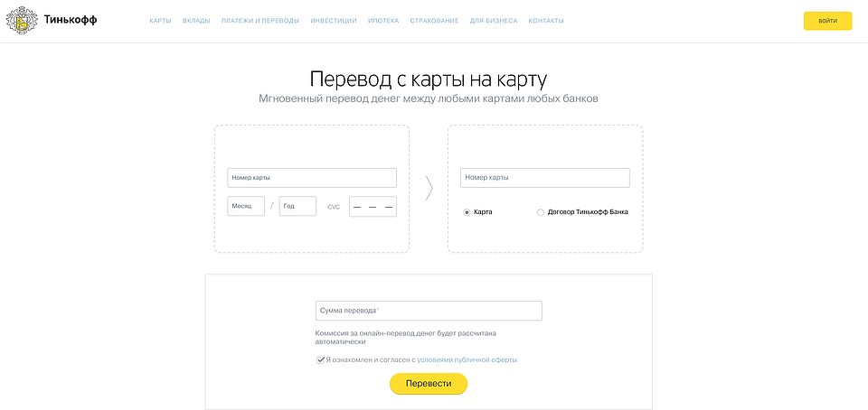The width and height of the screenshot is (868, 410).
Task: Focus the sender Номер карты field
Action: pyautogui.click(x=312, y=178)
